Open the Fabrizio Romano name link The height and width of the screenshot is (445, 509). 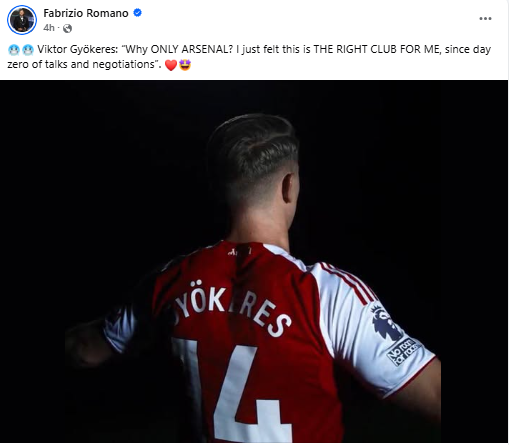tap(86, 13)
